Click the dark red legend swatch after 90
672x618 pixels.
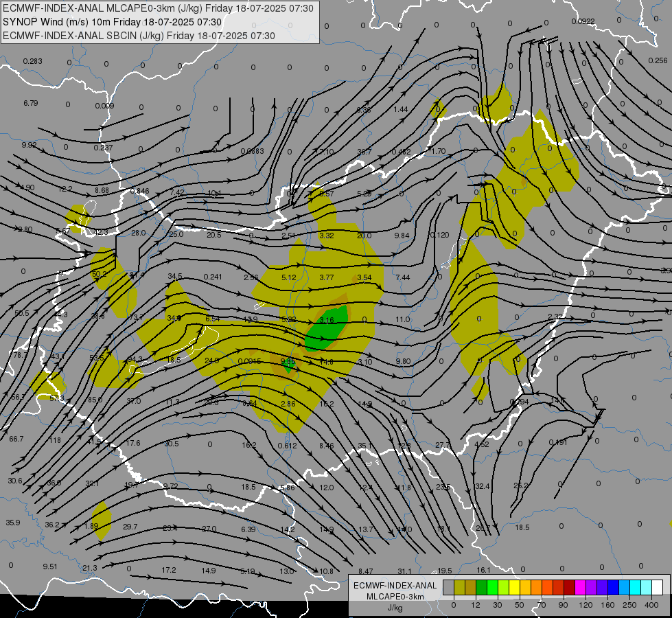coord(569,587)
